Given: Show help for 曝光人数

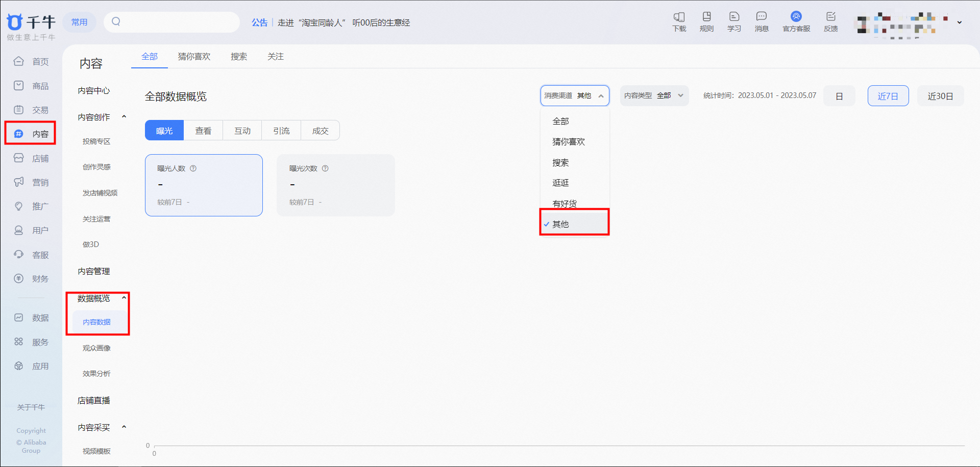Looking at the screenshot, I should tap(193, 168).
